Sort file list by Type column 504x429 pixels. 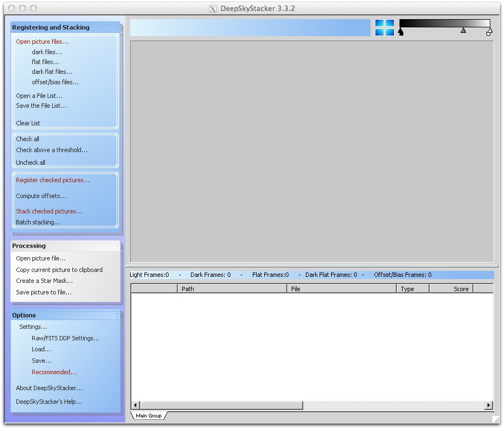[413, 288]
